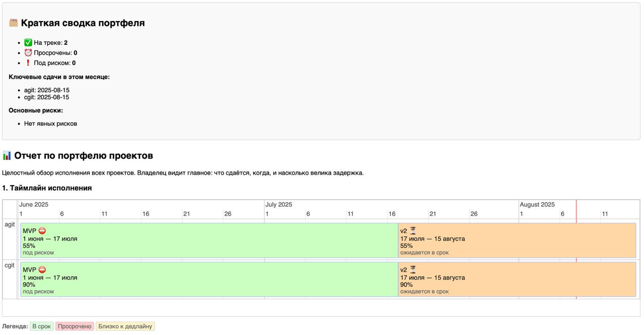The height and width of the screenshot is (335, 644).
Task: Select the cgit row label in timeline
Action: [10, 265]
